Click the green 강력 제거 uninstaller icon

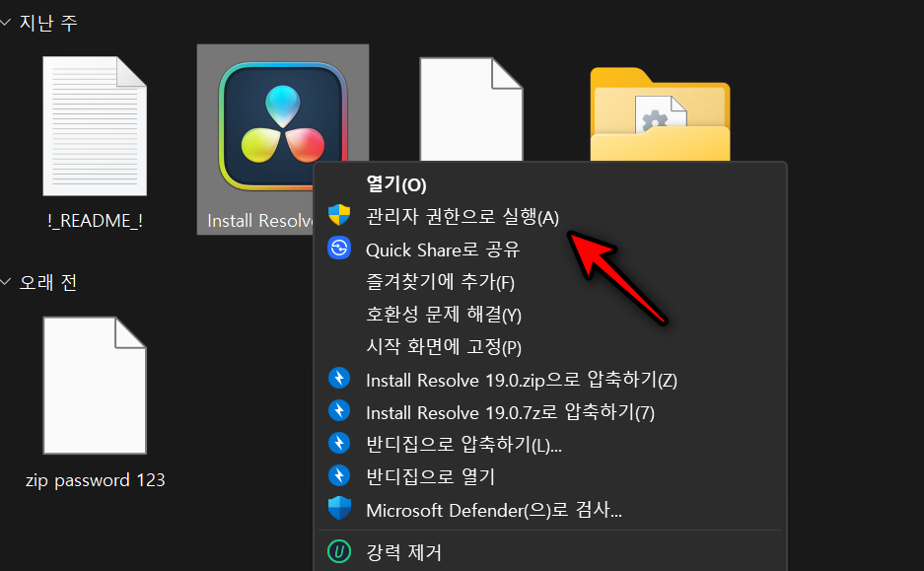click(x=339, y=552)
